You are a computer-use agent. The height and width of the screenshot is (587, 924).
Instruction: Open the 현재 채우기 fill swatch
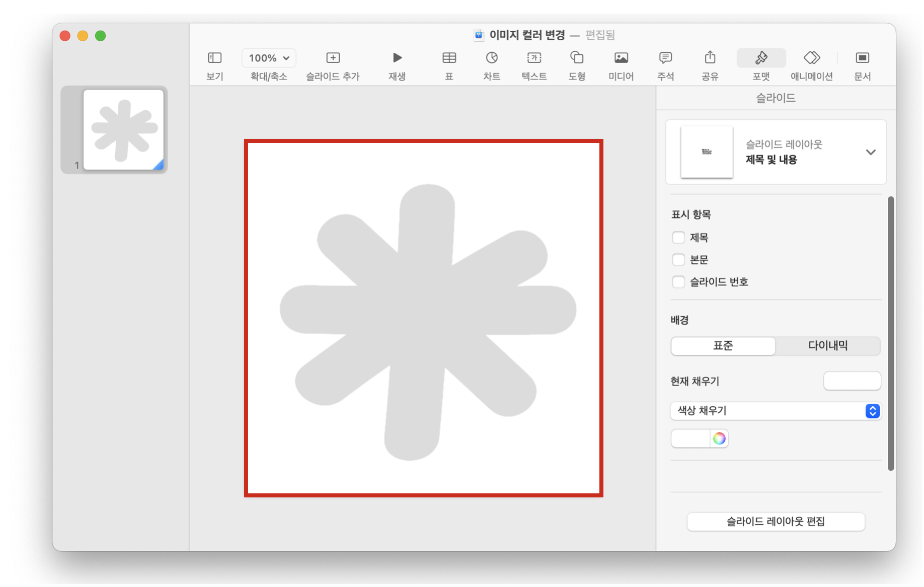(852, 381)
